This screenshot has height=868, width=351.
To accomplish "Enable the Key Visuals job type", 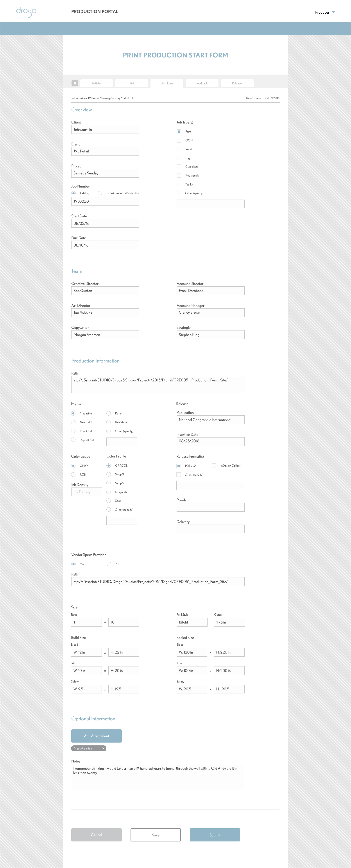I will pyautogui.click(x=179, y=176).
